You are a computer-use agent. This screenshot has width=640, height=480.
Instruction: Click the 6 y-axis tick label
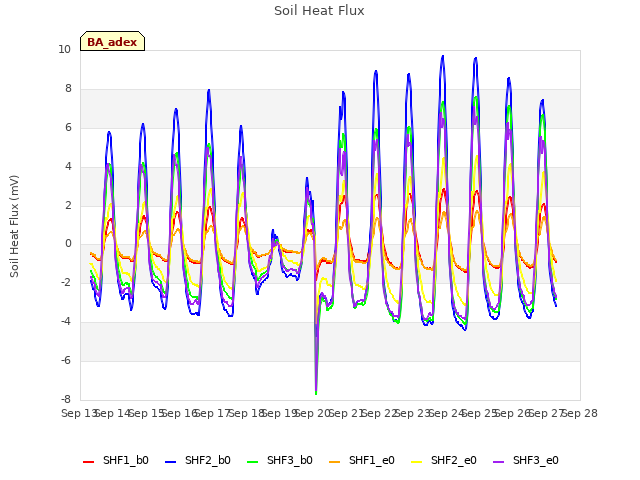tap(68, 127)
